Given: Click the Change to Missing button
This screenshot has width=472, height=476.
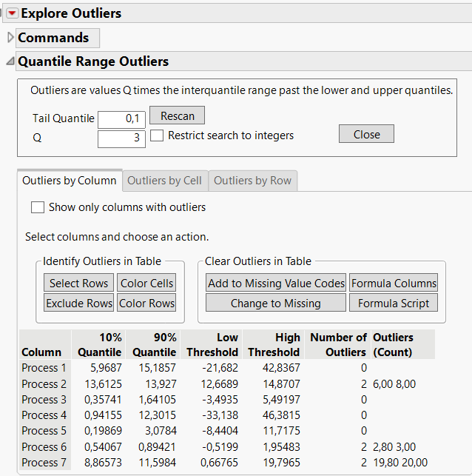Looking at the screenshot, I should click(x=276, y=303).
